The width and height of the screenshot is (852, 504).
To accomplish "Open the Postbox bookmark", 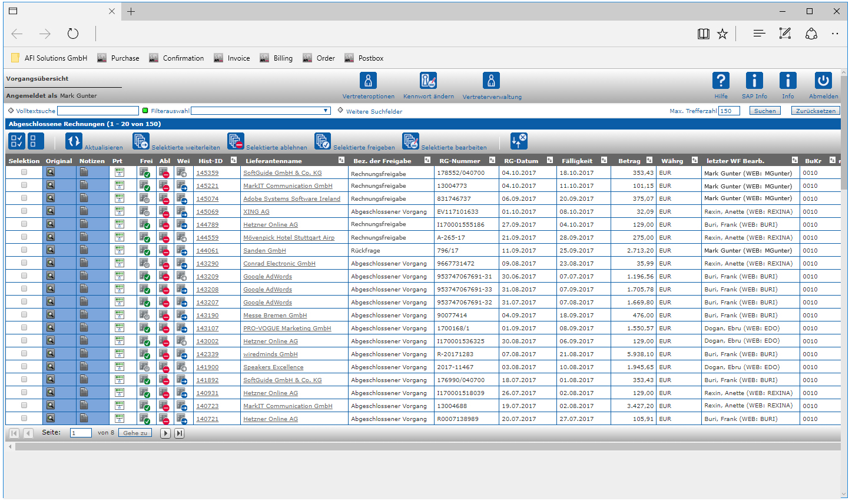I will pyautogui.click(x=370, y=58).
